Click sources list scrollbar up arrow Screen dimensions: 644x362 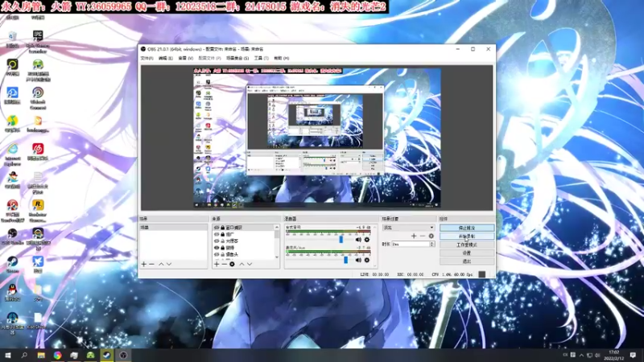coord(277,227)
